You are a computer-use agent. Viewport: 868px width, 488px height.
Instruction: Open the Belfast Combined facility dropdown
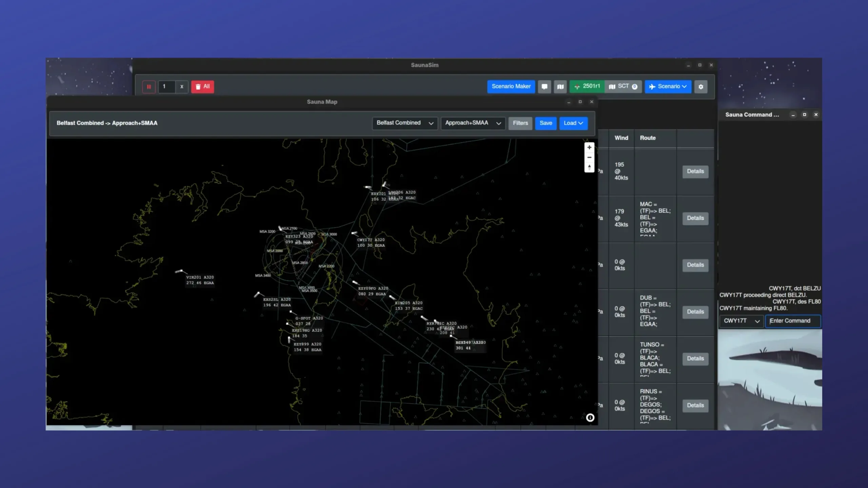(x=405, y=123)
